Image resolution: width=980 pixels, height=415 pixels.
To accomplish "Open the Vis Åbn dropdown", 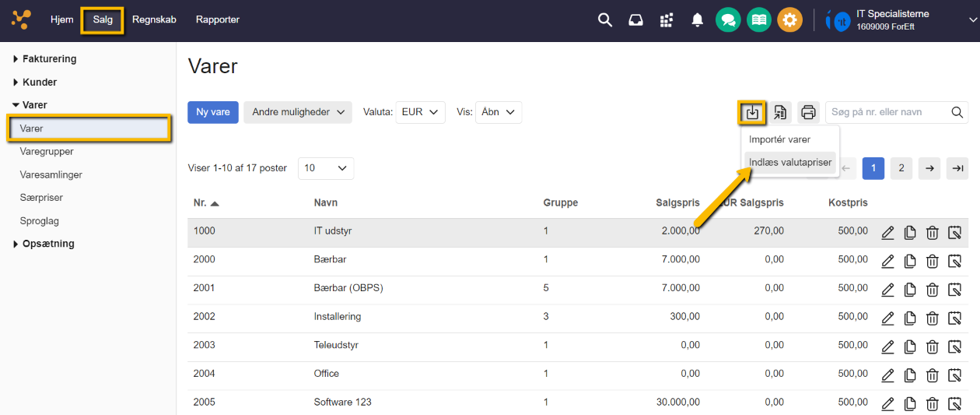I will coord(499,112).
